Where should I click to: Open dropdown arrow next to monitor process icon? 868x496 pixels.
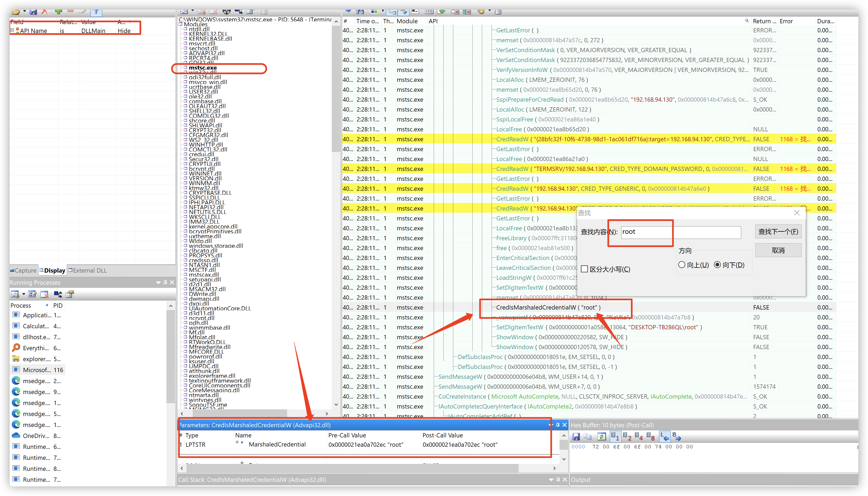[x=24, y=294]
